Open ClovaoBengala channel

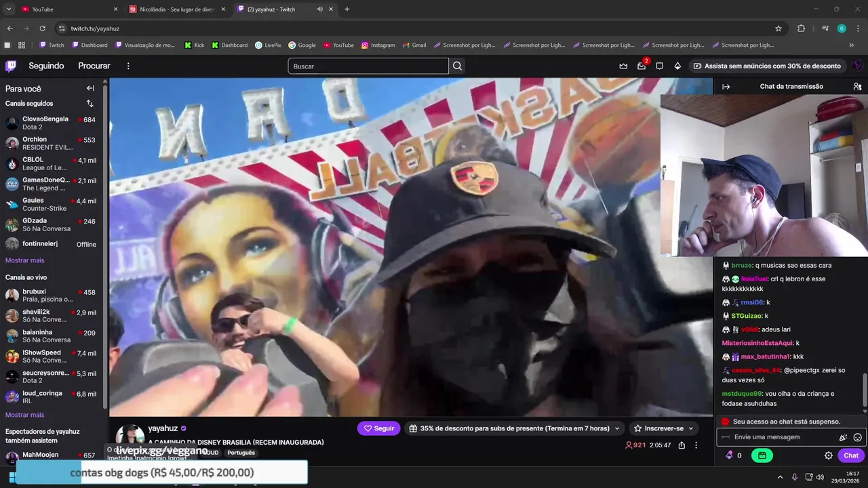[x=53, y=123]
